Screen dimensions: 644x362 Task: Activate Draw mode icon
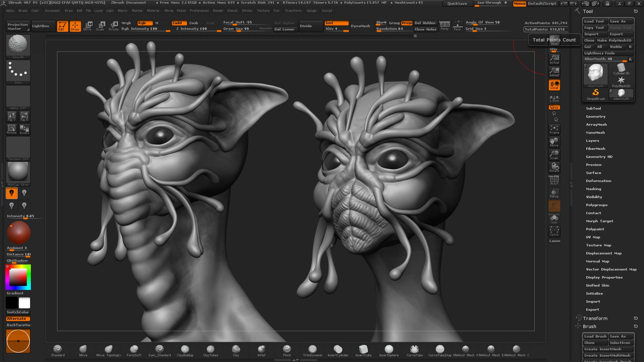[x=75, y=26]
